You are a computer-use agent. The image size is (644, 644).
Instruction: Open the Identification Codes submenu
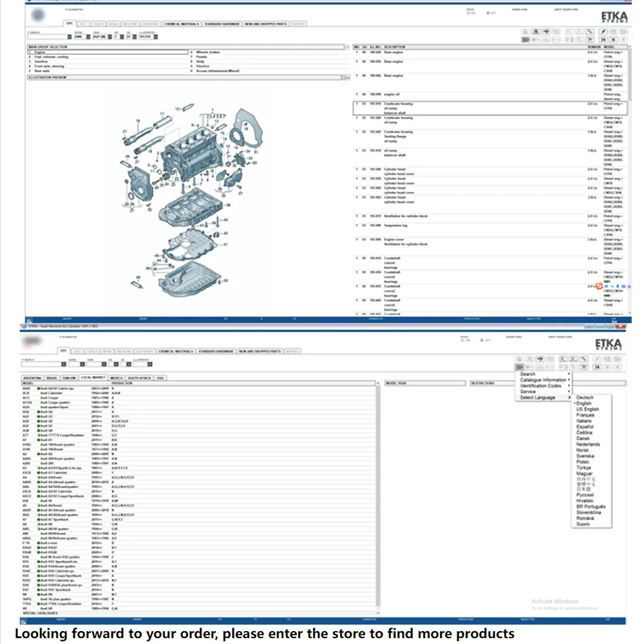click(x=544, y=386)
